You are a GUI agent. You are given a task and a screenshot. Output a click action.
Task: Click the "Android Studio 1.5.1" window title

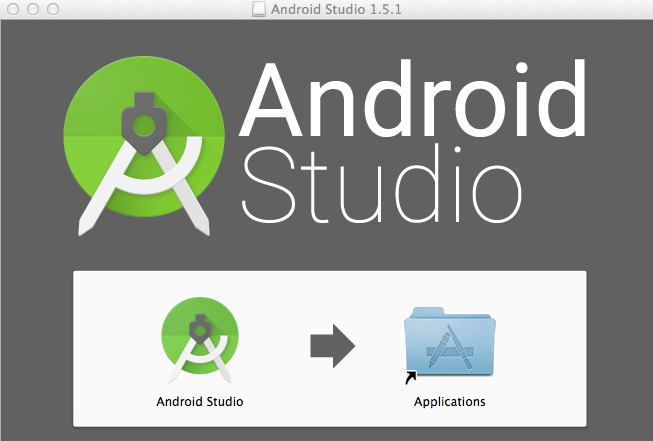pos(336,9)
